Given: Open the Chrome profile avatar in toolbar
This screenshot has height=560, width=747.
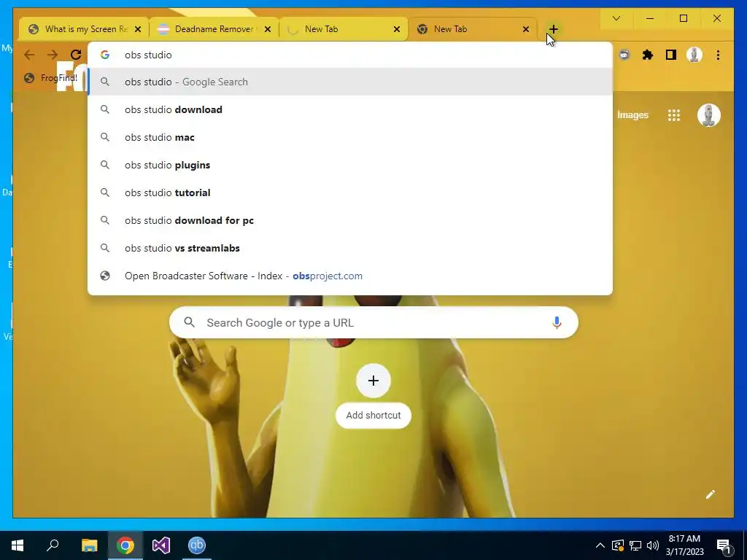Looking at the screenshot, I should 694,55.
